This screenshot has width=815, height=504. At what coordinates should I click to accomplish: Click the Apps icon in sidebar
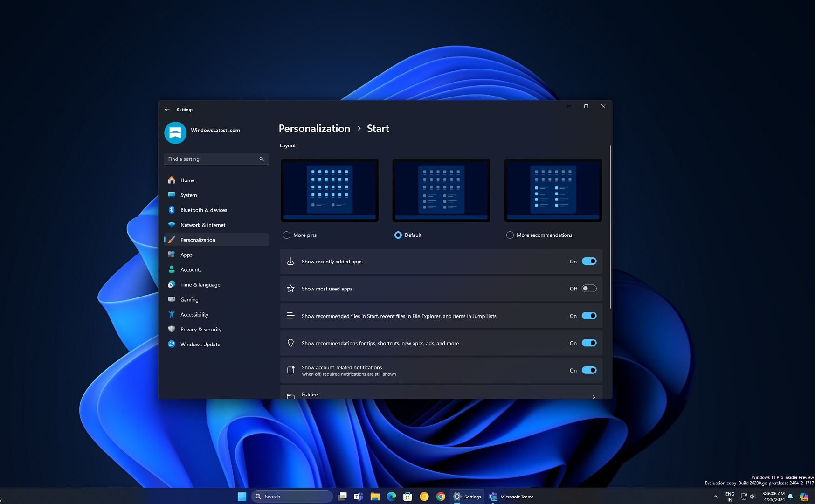(172, 255)
